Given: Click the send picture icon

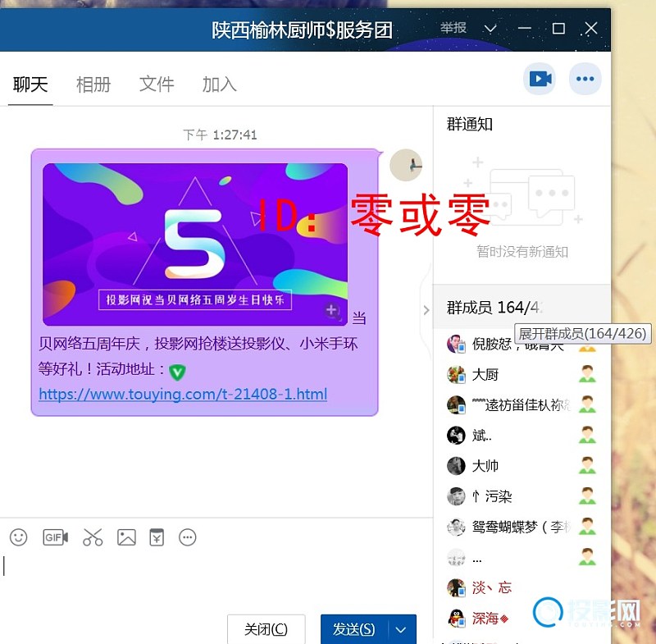Looking at the screenshot, I should 126,537.
